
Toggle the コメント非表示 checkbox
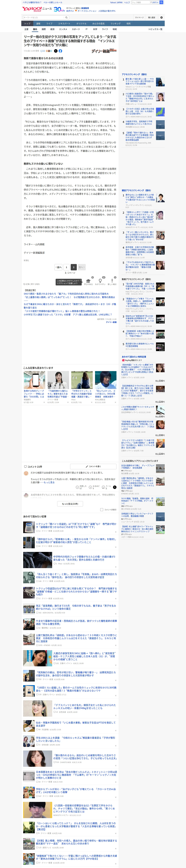(102, 510)
